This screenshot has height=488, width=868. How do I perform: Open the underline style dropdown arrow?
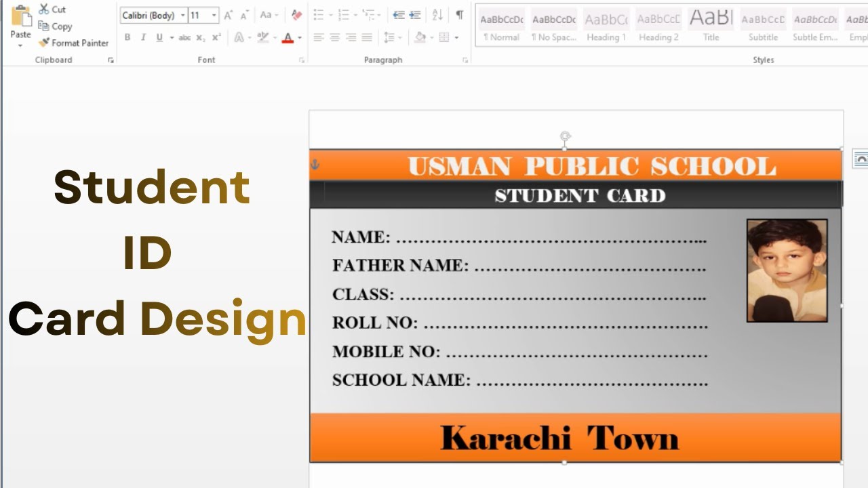(172, 38)
